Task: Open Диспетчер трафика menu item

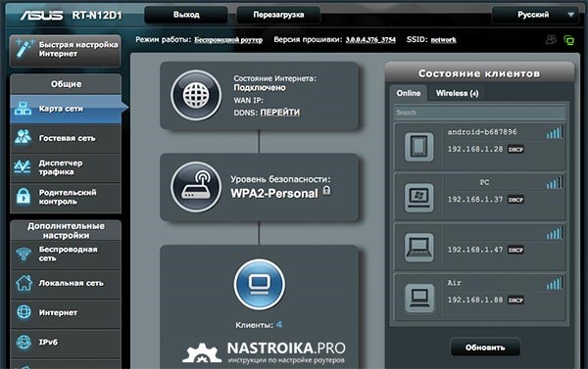Action: [x=66, y=167]
